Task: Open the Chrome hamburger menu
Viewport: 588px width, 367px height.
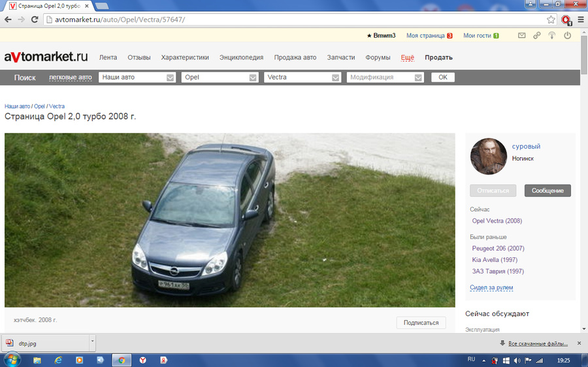Action: [581, 20]
